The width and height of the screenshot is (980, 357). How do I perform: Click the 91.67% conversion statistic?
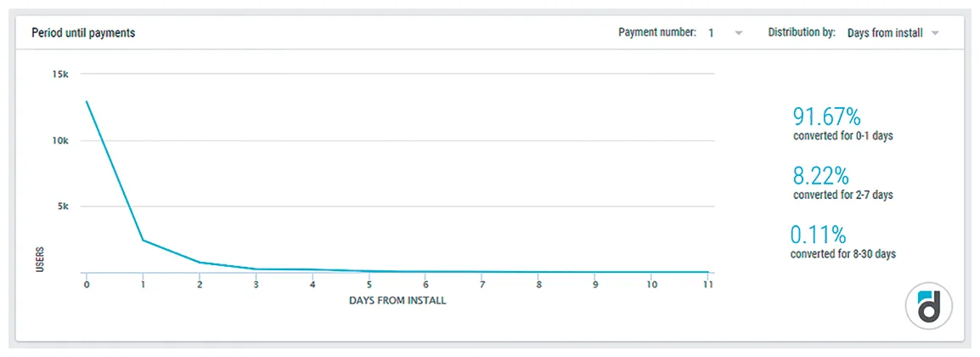point(827,116)
